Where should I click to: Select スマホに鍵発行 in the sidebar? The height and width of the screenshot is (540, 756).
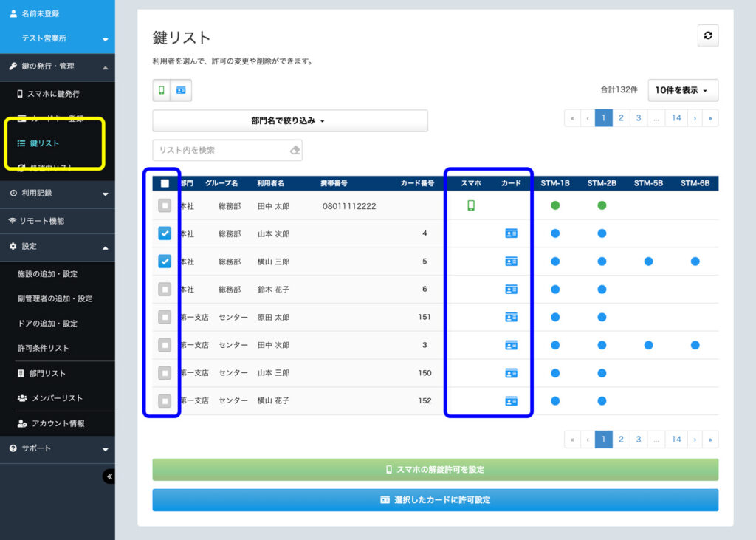[x=53, y=94]
